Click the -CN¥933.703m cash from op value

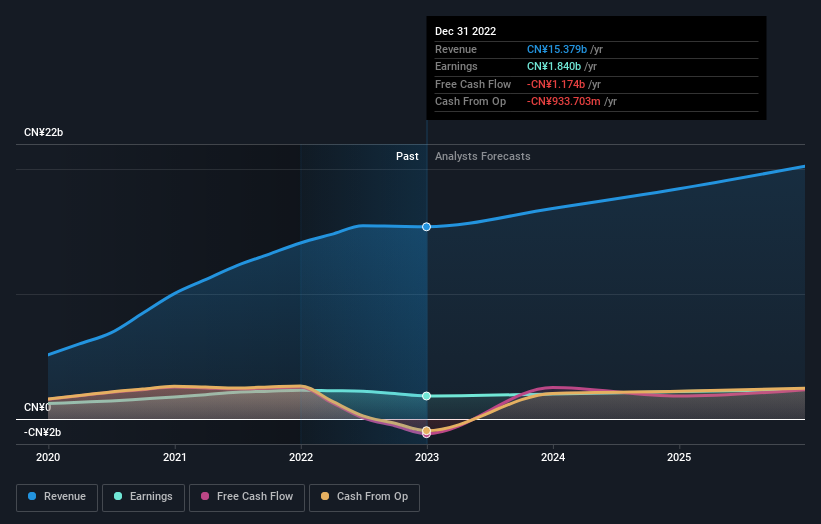tap(563, 102)
